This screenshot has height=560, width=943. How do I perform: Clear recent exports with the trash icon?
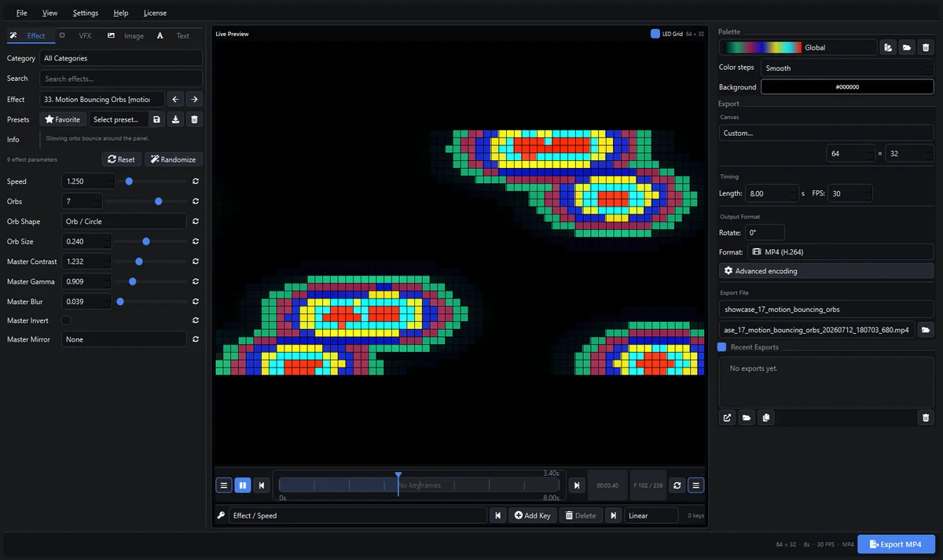point(926,418)
